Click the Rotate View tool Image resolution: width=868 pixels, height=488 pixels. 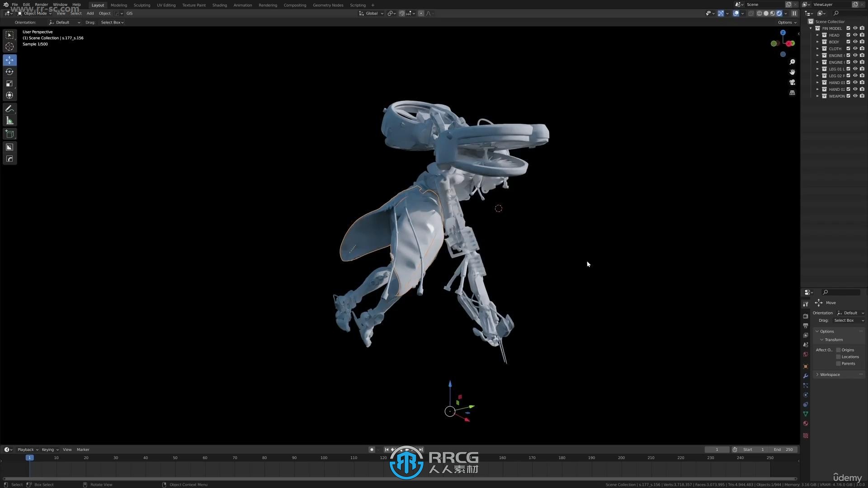(x=100, y=484)
